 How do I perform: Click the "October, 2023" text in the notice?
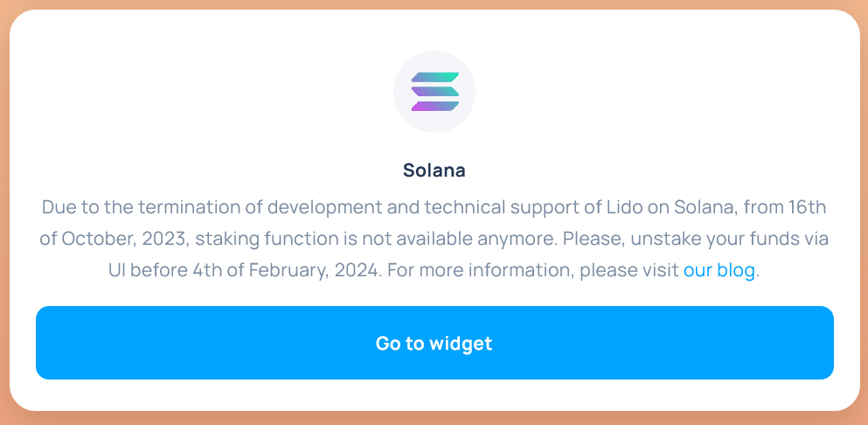(114, 240)
